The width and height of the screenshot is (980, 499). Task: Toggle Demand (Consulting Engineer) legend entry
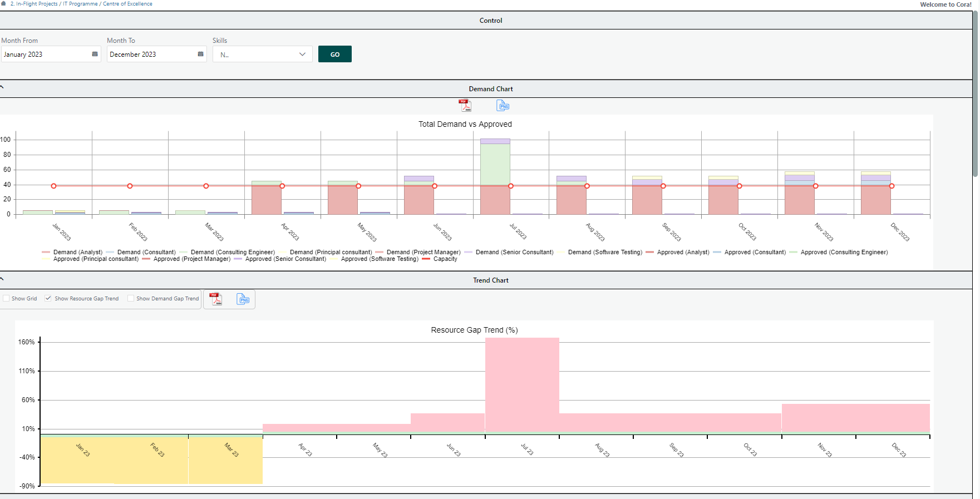227,253
